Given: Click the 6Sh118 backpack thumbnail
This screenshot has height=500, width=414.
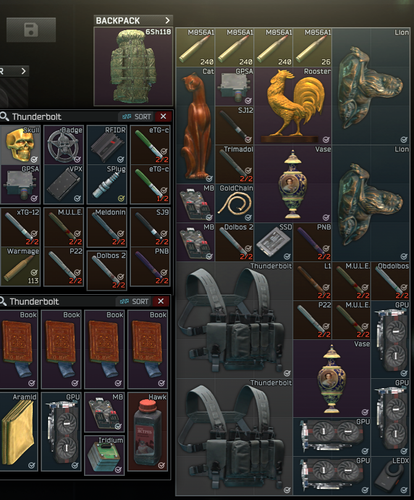Looking at the screenshot, I should 133,67.
